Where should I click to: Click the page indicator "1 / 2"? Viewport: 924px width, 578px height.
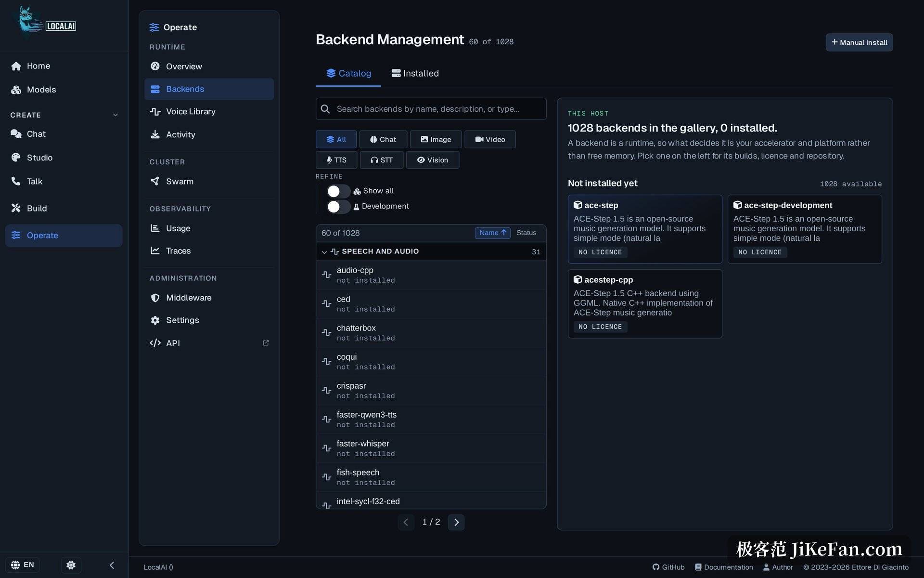(431, 522)
